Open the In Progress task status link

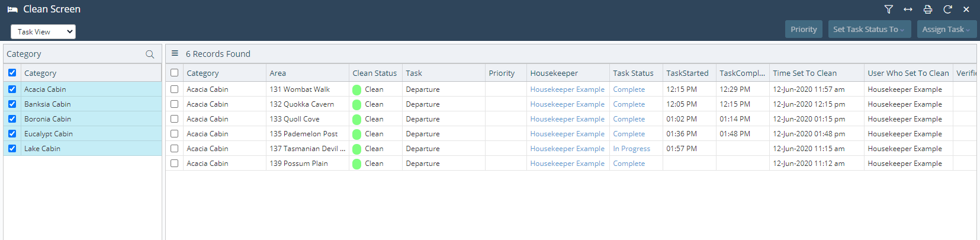[x=631, y=149]
